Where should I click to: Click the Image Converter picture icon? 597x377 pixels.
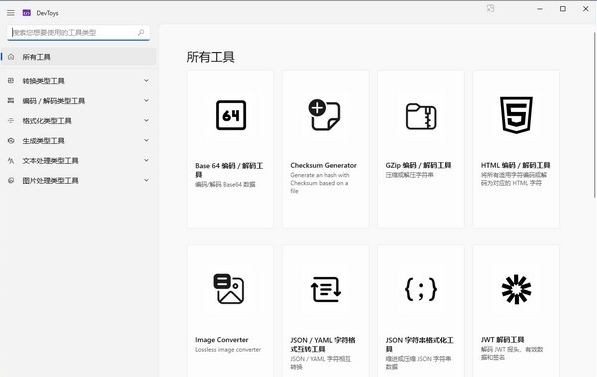tap(229, 289)
